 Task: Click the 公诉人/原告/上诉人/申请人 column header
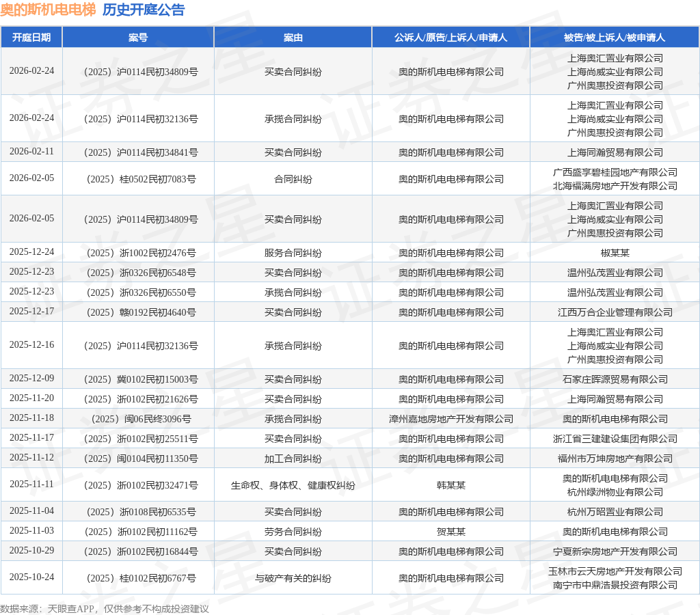[451, 38]
